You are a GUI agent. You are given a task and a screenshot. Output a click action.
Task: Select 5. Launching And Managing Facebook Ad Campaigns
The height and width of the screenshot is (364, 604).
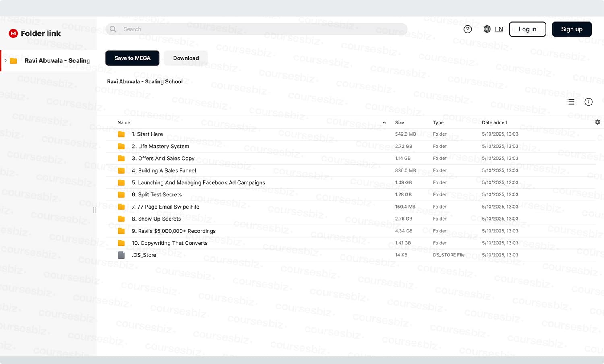click(x=199, y=182)
